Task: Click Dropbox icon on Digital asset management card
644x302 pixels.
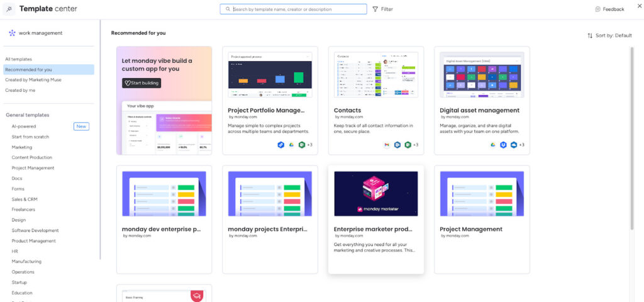Action: click(x=503, y=145)
